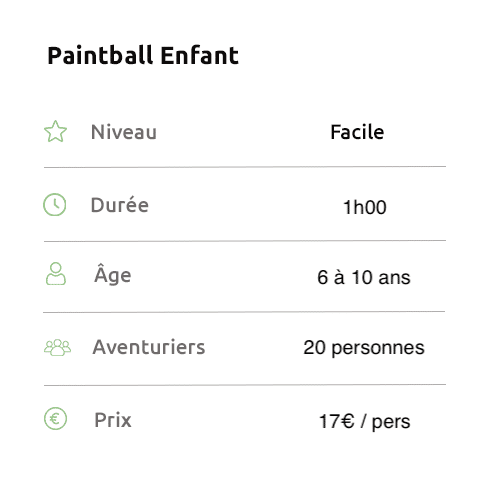Click the euro coin icon beside Prix
The image size is (500, 500).
point(55,419)
